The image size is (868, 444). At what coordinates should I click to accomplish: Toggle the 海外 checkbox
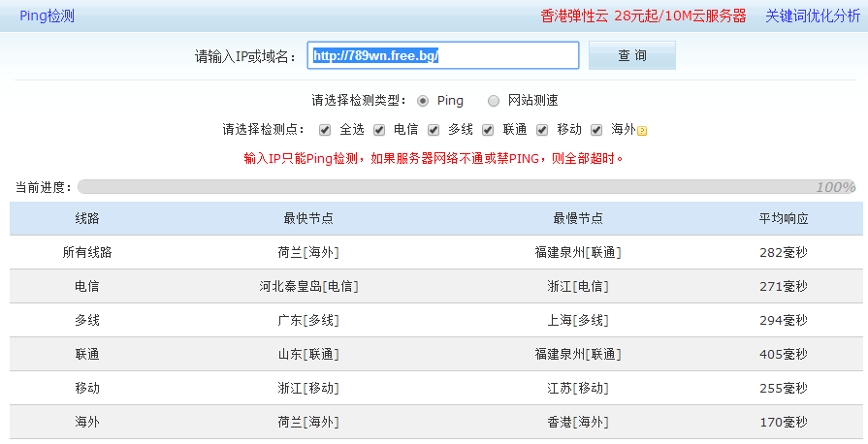click(596, 130)
